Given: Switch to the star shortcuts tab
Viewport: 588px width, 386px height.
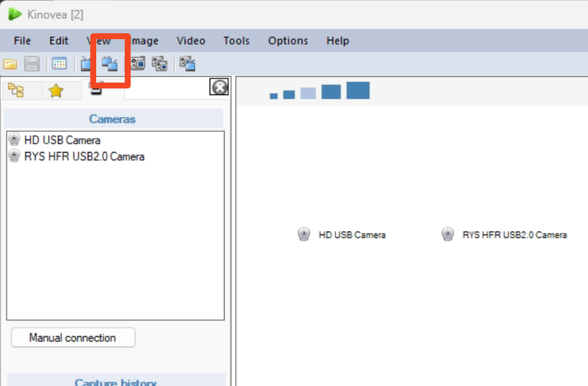Looking at the screenshot, I should (56, 91).
